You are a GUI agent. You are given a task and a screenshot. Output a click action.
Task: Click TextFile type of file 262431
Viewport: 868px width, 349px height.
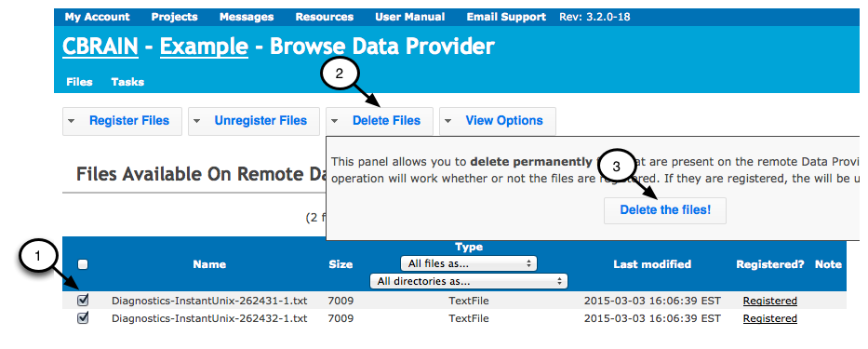pyautogui.click(x=469, y=301)
